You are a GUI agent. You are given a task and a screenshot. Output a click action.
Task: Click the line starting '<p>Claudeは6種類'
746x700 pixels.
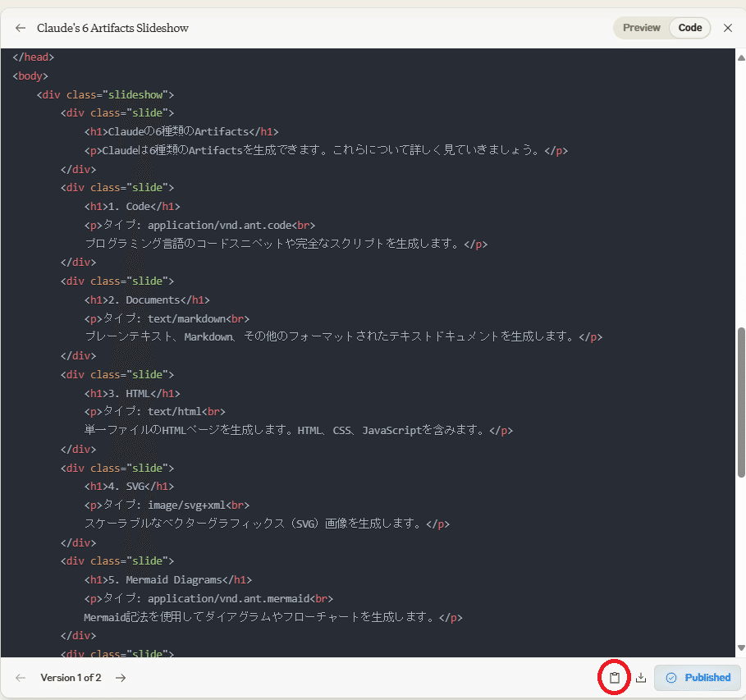pos(326,150)
